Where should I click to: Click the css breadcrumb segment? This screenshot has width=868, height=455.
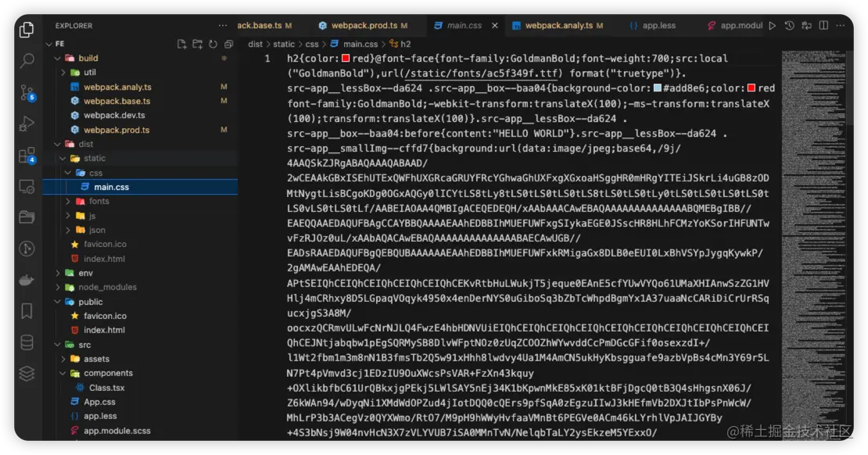[x=312, y=44]
